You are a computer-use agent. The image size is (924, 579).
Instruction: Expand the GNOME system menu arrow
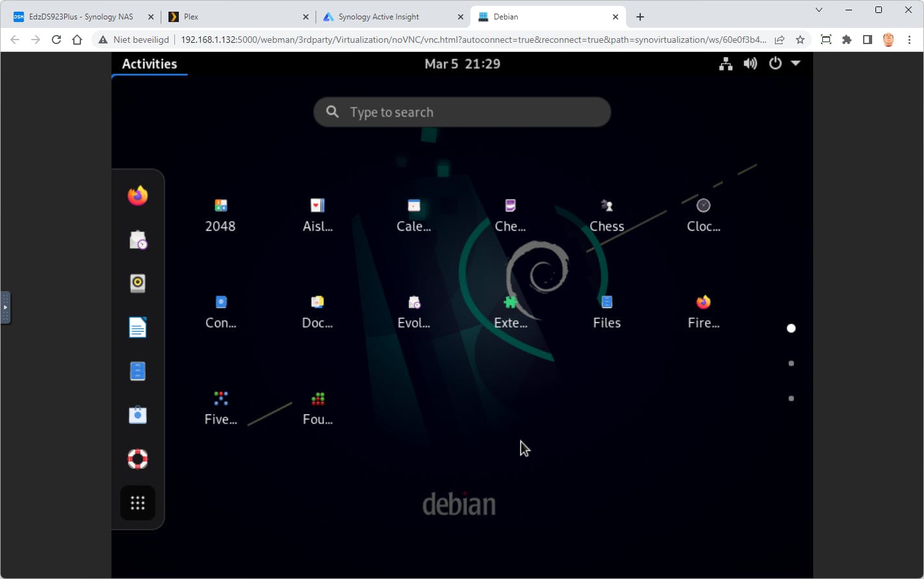(x=796, y=64)
